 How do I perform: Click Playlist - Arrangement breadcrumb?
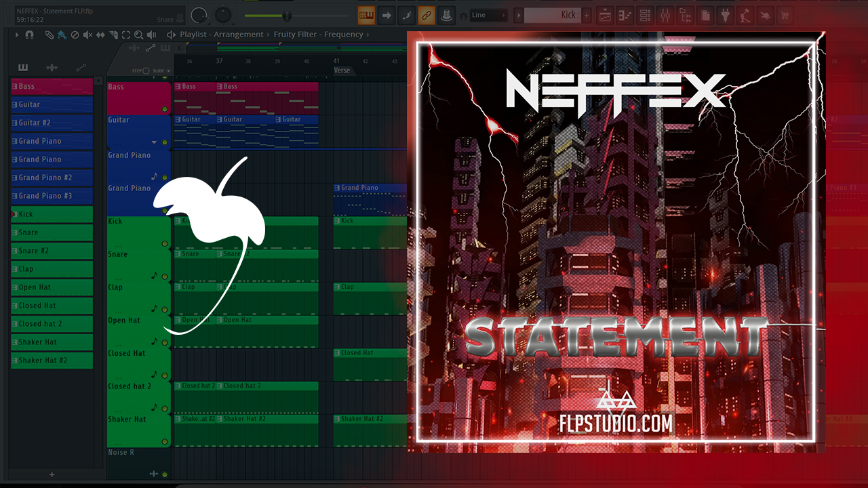tap(221, 35)
